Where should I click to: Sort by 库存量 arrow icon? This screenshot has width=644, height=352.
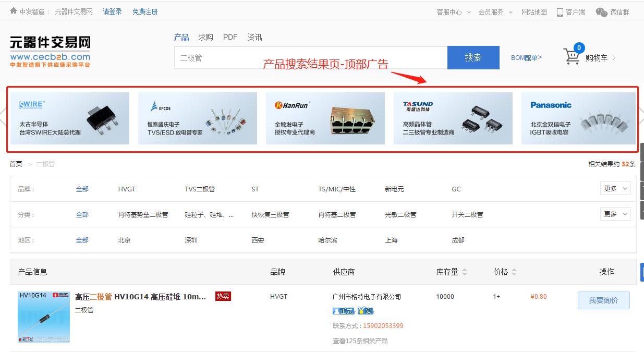click(x=465, y=272)
